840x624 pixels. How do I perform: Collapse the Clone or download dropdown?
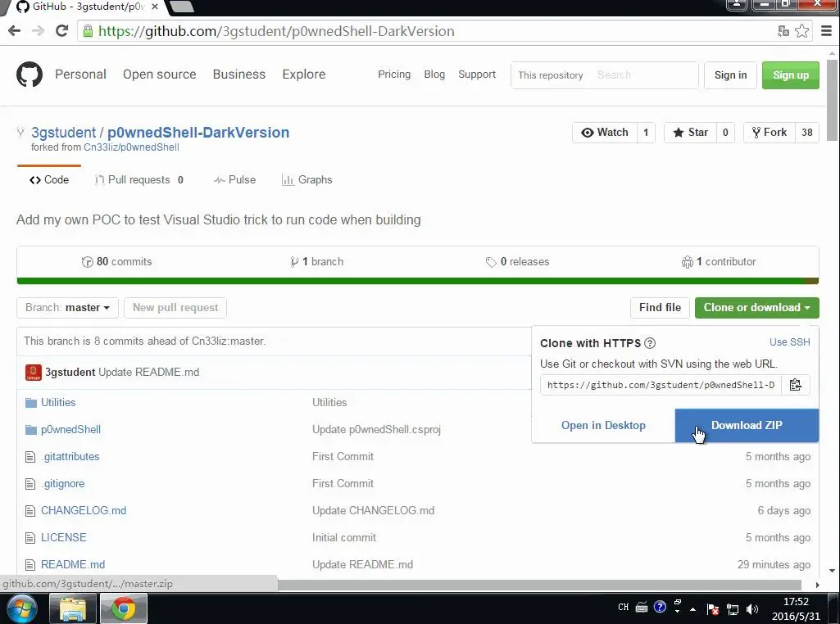(x=756, y=308)
